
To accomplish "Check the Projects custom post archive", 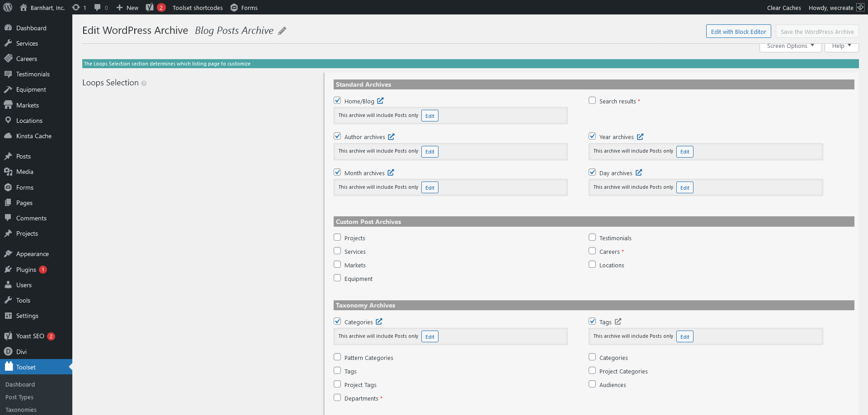I will 337,237.
